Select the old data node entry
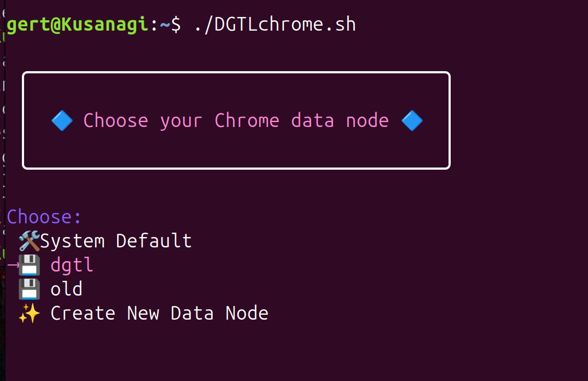The image size is (588, 381). coord(66,288)
